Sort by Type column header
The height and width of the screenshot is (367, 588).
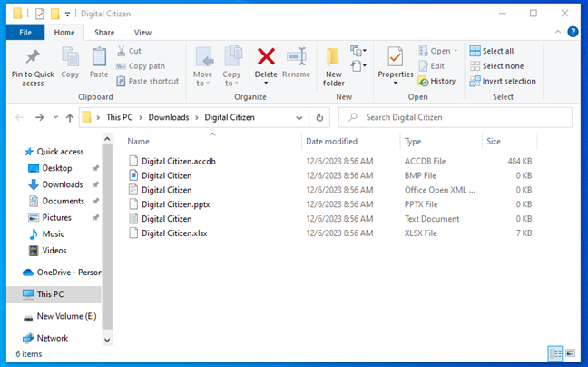coord(413,142)
